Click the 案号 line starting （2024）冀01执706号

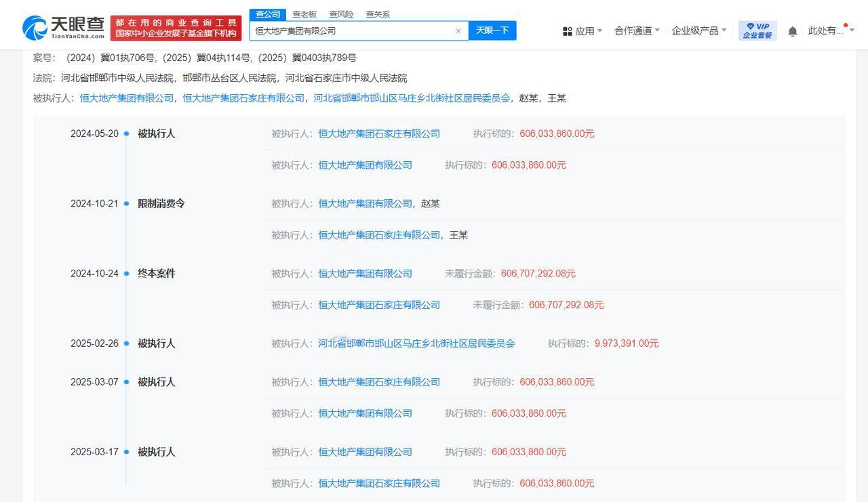pyautogui.click(x=195, y=58)
